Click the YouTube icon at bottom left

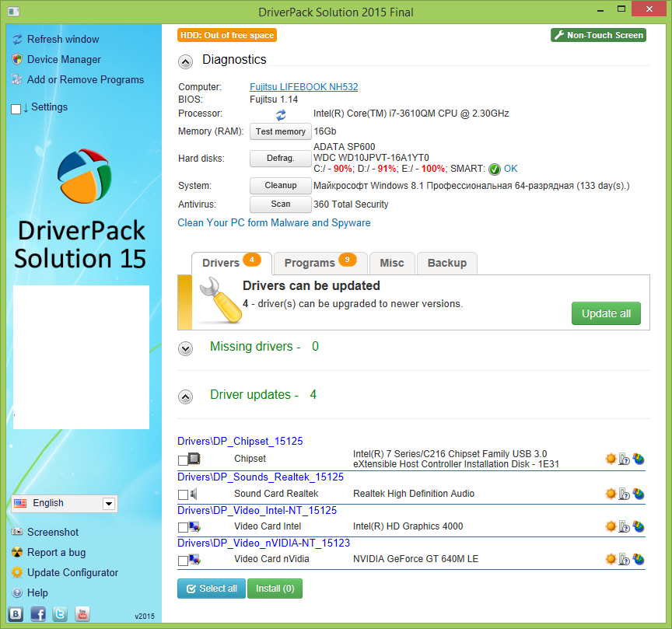(82, 614)
